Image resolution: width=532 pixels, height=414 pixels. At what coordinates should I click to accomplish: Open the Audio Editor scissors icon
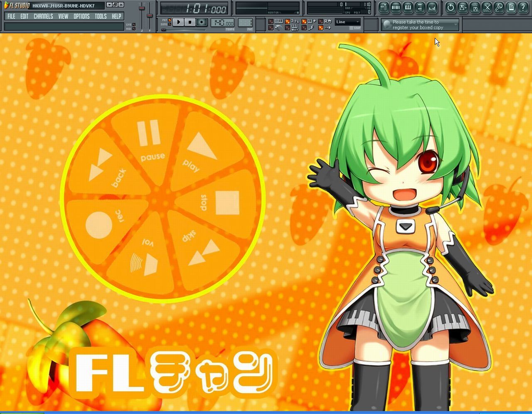(487, 7)
